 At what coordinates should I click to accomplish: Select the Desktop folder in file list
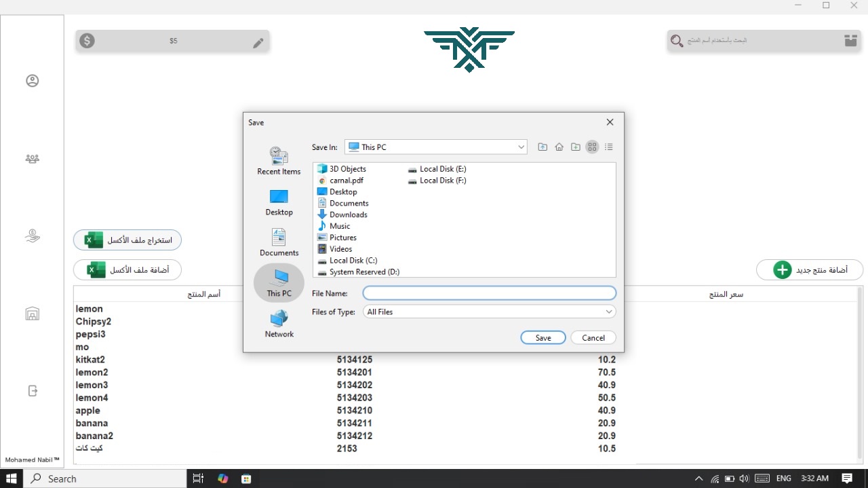[337, 192]
